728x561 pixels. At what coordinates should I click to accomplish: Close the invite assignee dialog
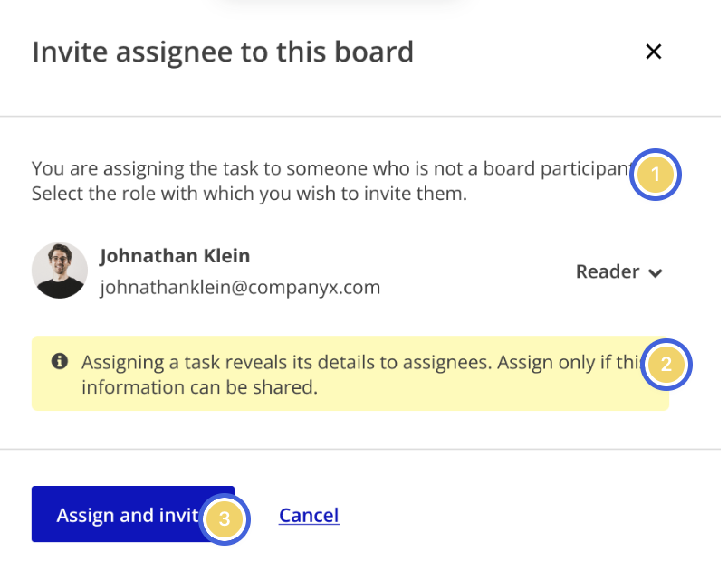coord(653,52)
